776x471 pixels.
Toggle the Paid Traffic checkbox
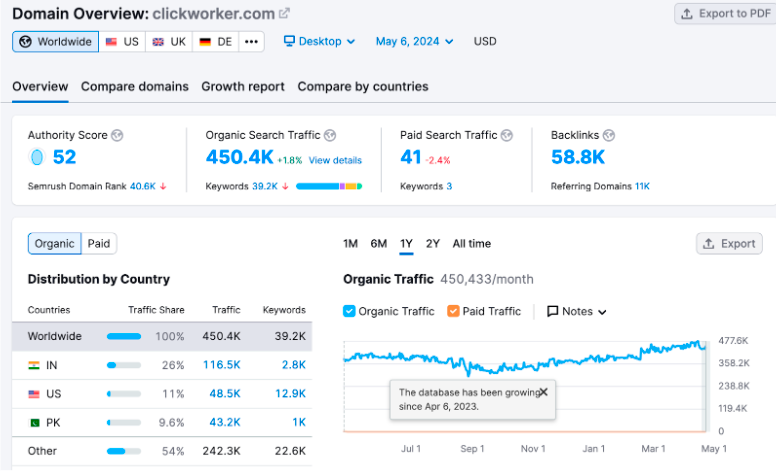point(453,311)
